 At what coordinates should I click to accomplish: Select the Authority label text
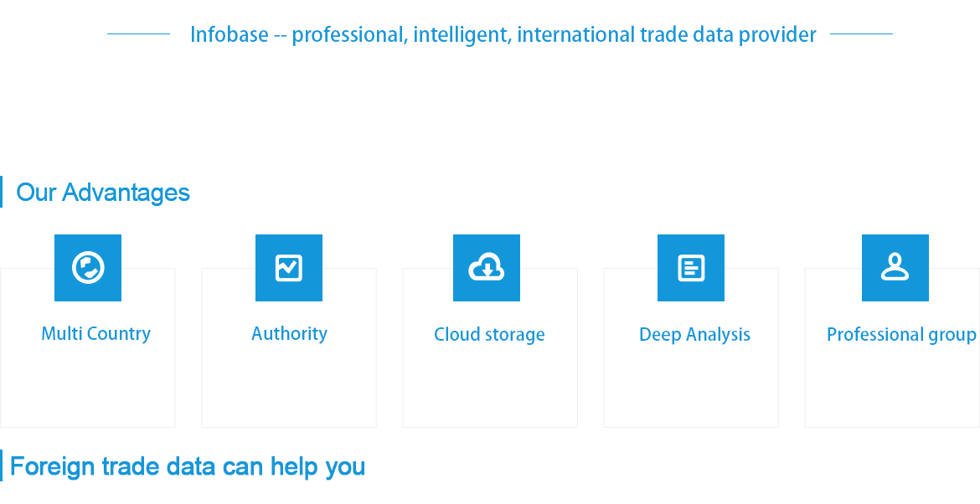tap(289, 334)
